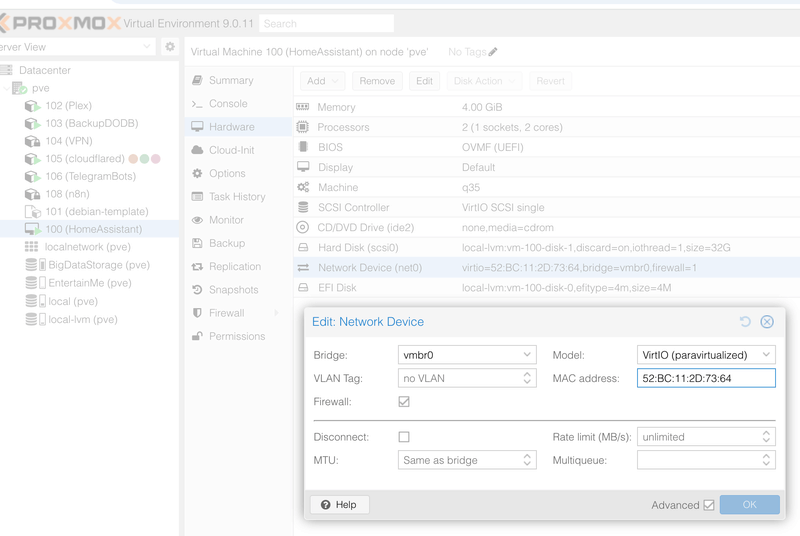Select 106 (TelegramBots) in the tree
This screenshot has width=800, height=536.
[90, 176]
